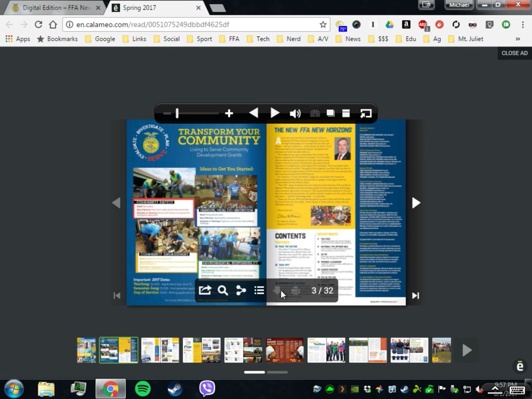Turn to the next page with the large right arrow
Screen dimensions: 532x399
[416, 203]
